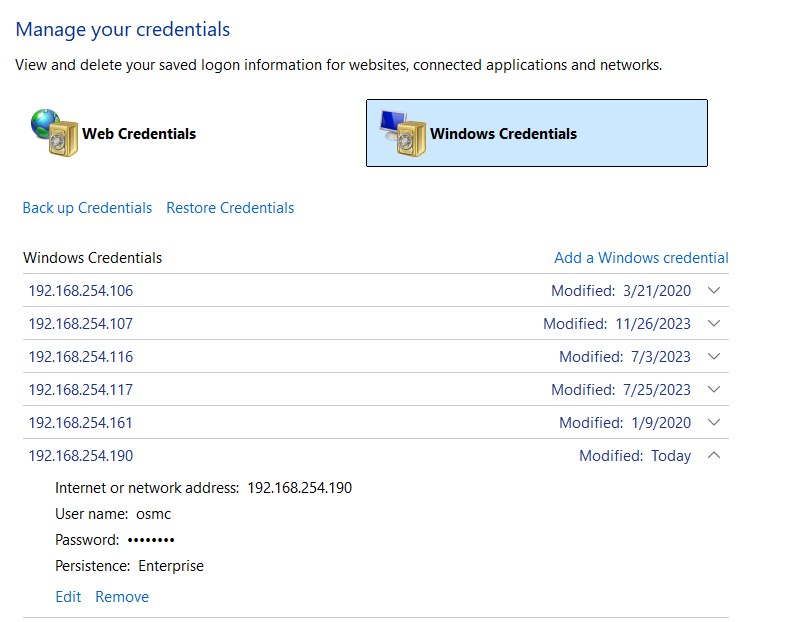793x622 pixels.
Task: Click the Web Credentials globe safe icon
Action: pos(54,132)
